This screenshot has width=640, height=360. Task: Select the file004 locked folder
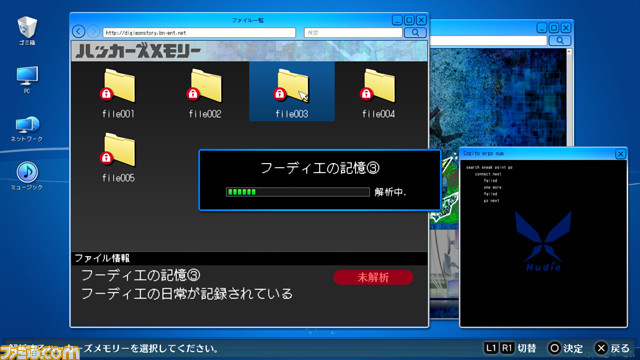(378, 93)
